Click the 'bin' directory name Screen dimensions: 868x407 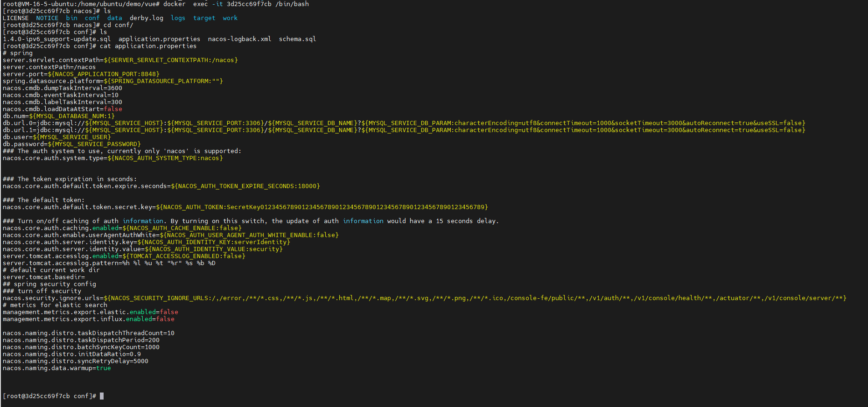click(72, 18)
